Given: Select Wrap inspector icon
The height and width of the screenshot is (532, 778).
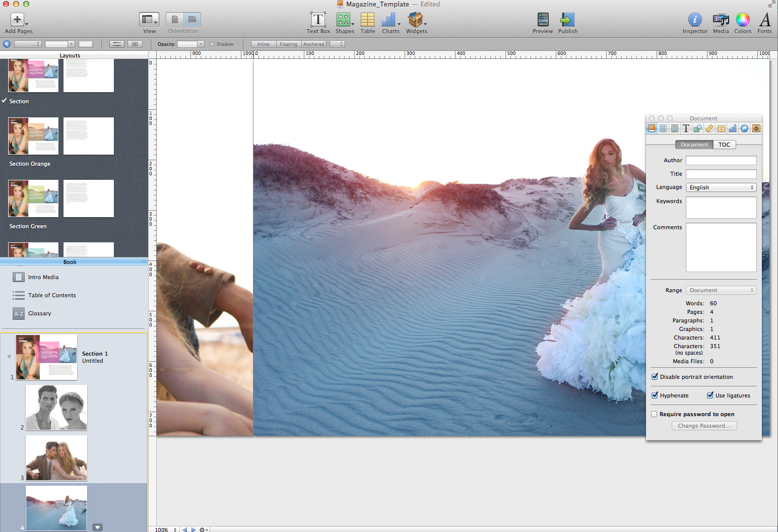Looking at the screenshot, I should [x=674, y=128].
